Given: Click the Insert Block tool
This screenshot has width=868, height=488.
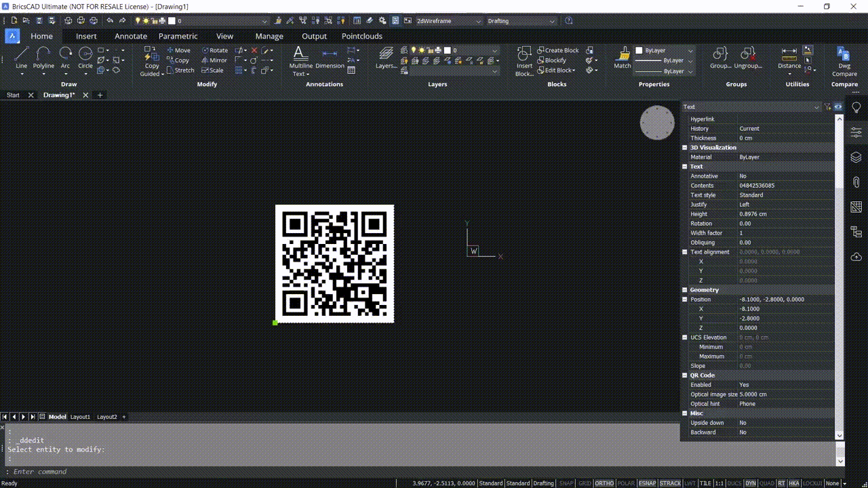Looking at the screenshot, I should coord(524,61).
